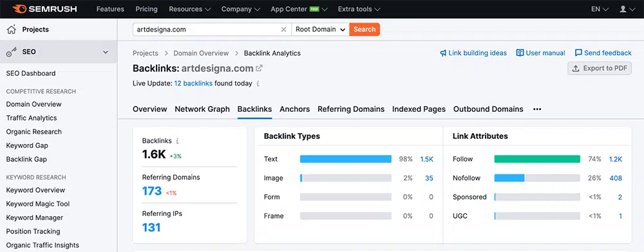Image resolution: width=644 pixels, height=252 pixels.
Task: Click the info icon beside Live Update
Action: tap(258, 84)
